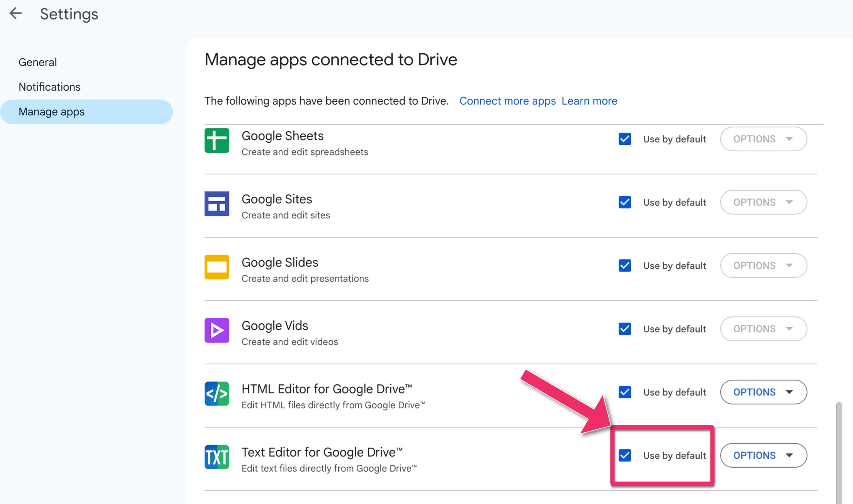
Task: Click the apps list vertical scrollbar
Action: point(839,453)
